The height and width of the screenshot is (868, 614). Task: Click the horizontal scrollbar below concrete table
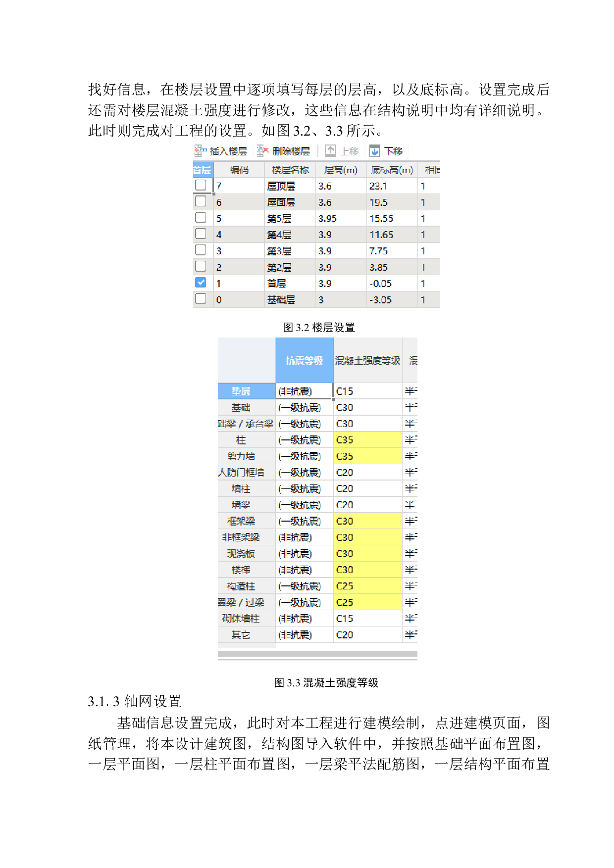317,654
